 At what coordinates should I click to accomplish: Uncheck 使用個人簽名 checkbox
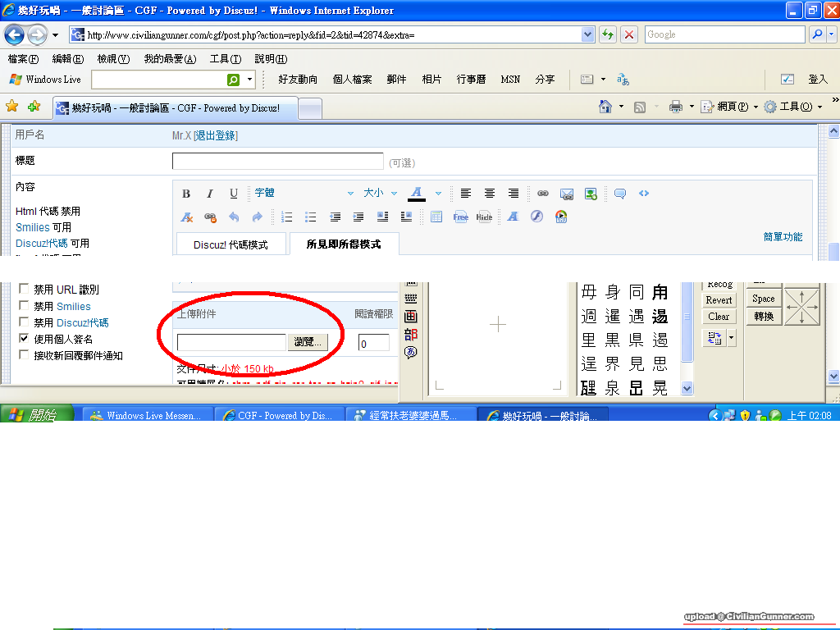coord(24,339)
